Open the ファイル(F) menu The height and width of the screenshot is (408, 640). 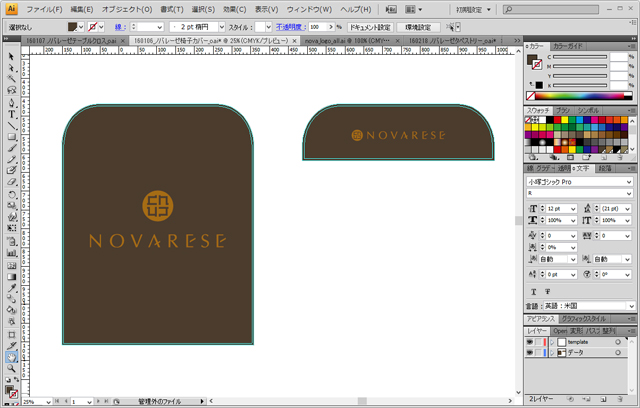[44, 9]
